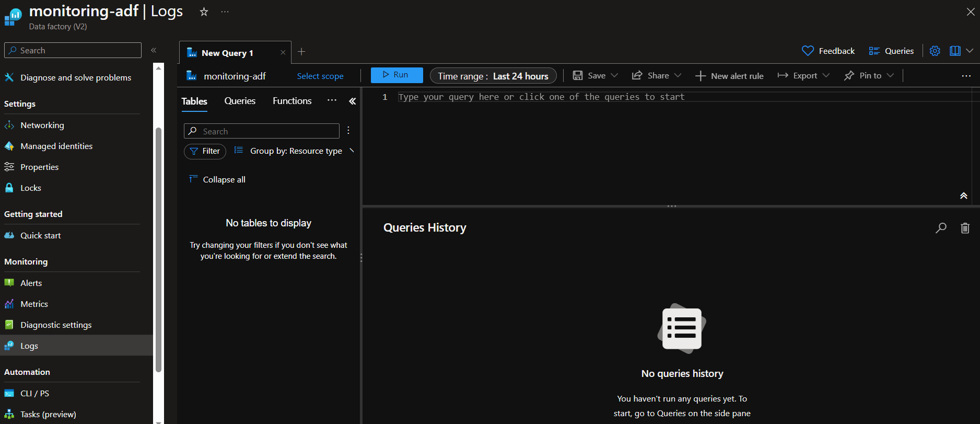Click the Export button
Screen dimensions: 980x424
(x=797, y=75)
